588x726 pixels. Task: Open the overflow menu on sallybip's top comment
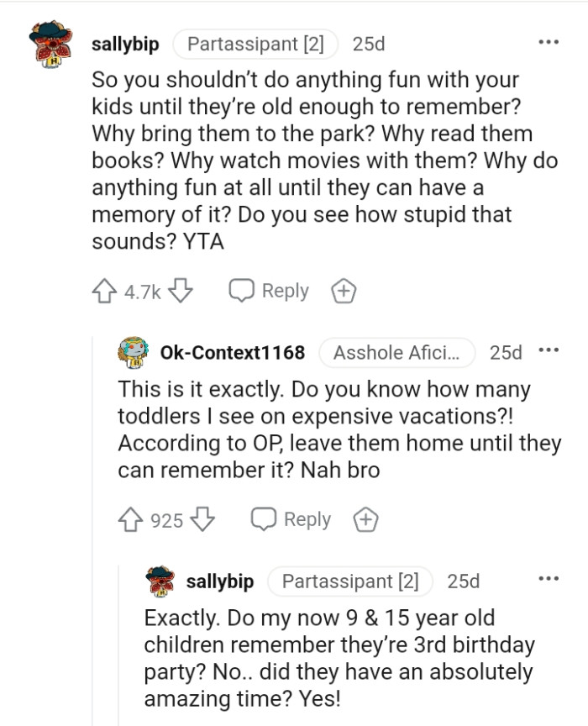[550, 40]
